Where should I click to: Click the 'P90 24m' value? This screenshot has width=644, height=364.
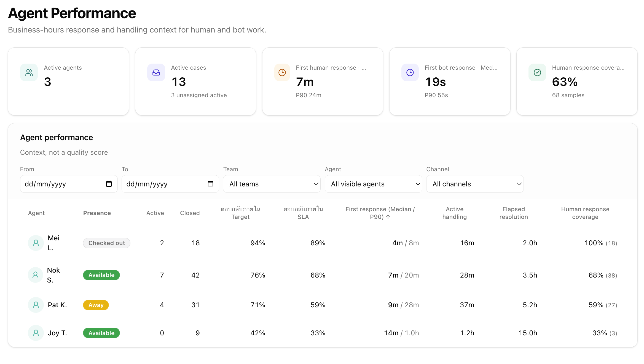click(x=308, y=95)
